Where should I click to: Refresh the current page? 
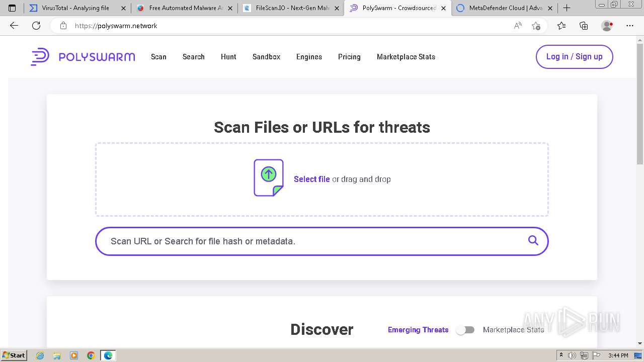point(36,26)
